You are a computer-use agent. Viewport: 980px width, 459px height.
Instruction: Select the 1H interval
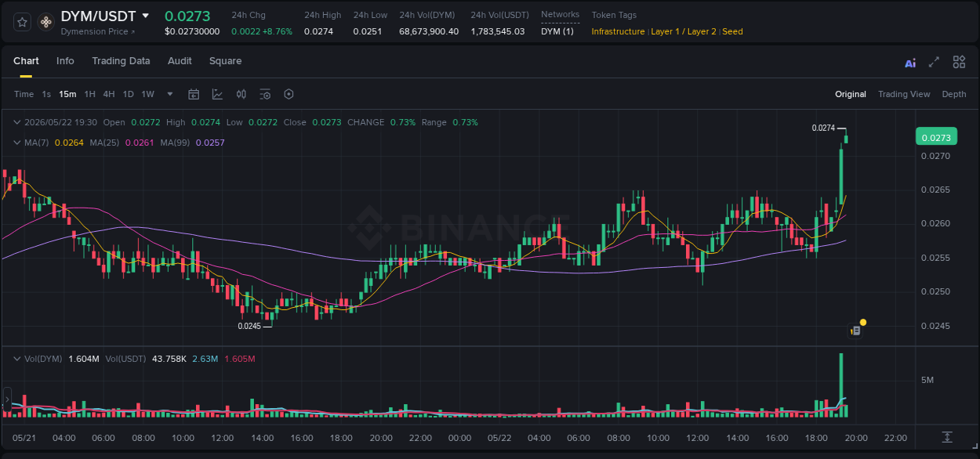(89, 94)
